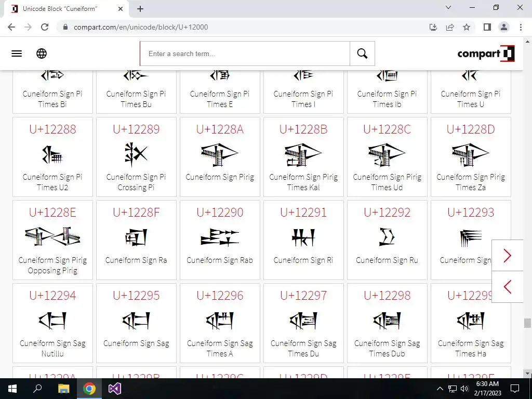
Task: Open the volume control tray icon
Action: 464,389
